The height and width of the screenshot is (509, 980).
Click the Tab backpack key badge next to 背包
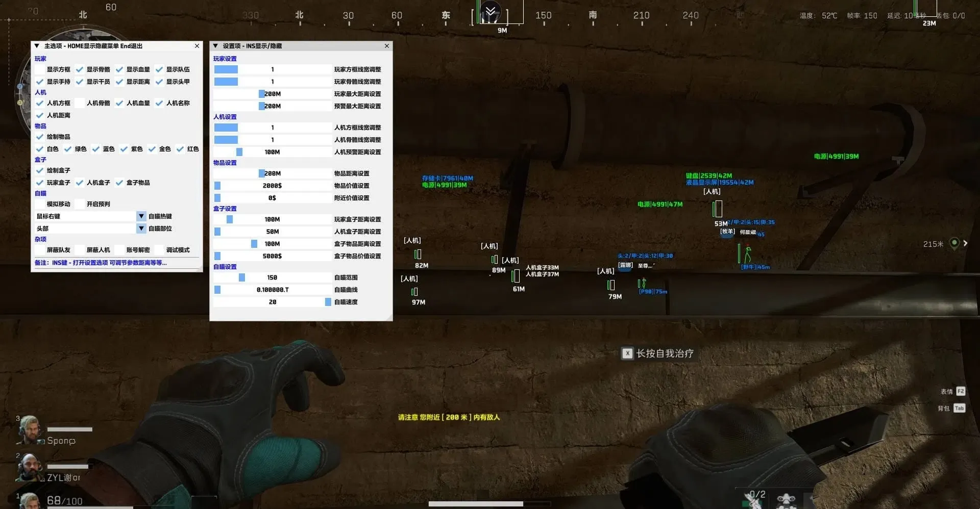coord(959,408)
